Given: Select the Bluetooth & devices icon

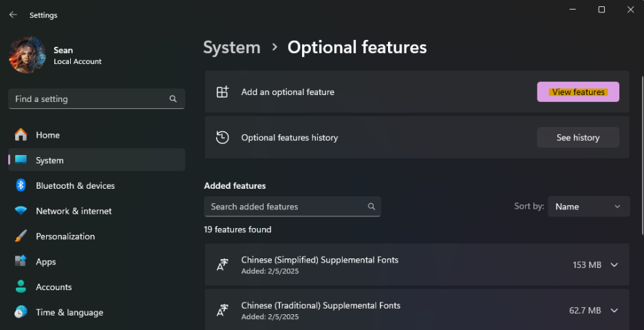Looking at the screenshot, I should 21,185.
